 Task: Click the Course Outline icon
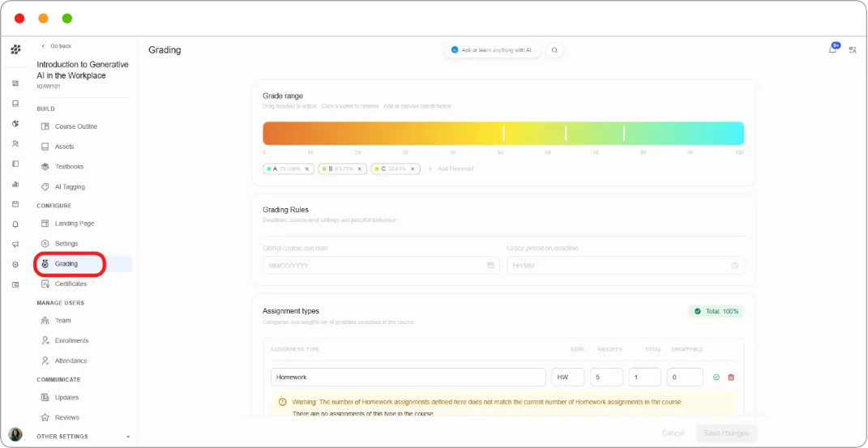pyautogui.click(x=45, y=126)
